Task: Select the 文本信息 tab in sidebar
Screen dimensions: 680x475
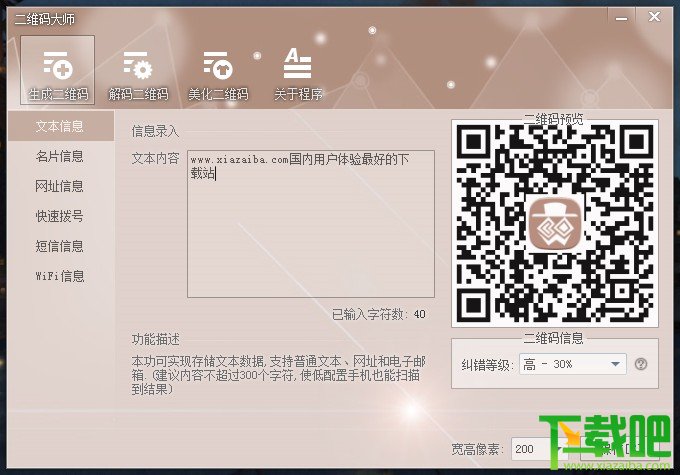Action: 61,126
